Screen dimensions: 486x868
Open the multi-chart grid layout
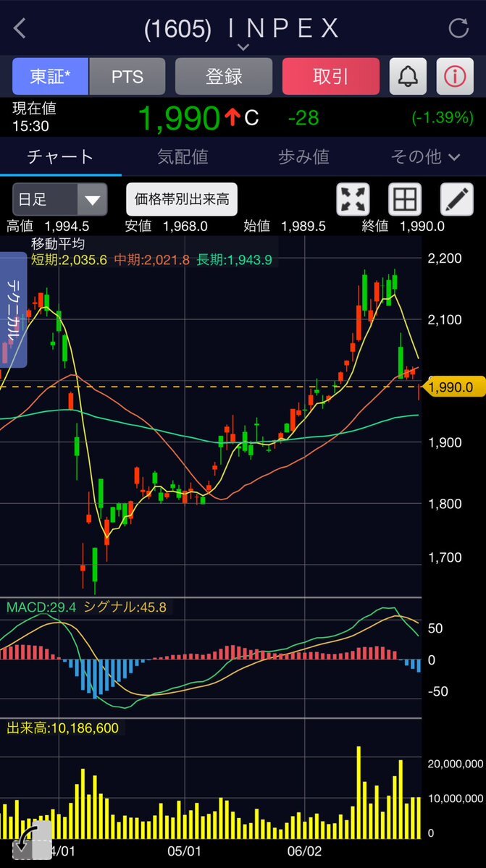coord(405,199)
